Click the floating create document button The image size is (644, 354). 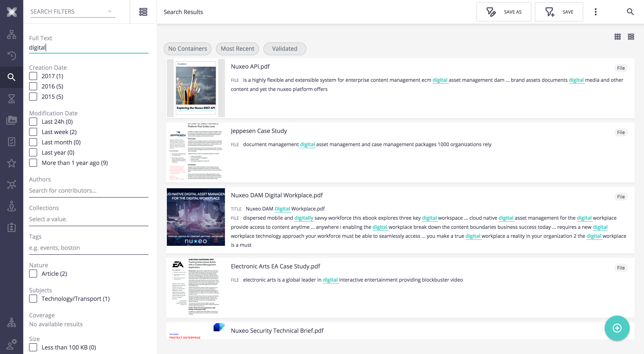(x=617, y=328)
